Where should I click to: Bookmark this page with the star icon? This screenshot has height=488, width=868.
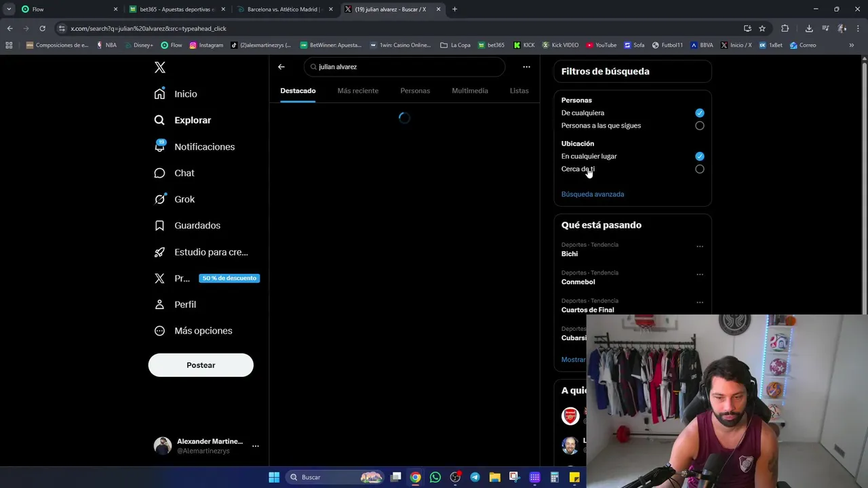tap(762, 28)
